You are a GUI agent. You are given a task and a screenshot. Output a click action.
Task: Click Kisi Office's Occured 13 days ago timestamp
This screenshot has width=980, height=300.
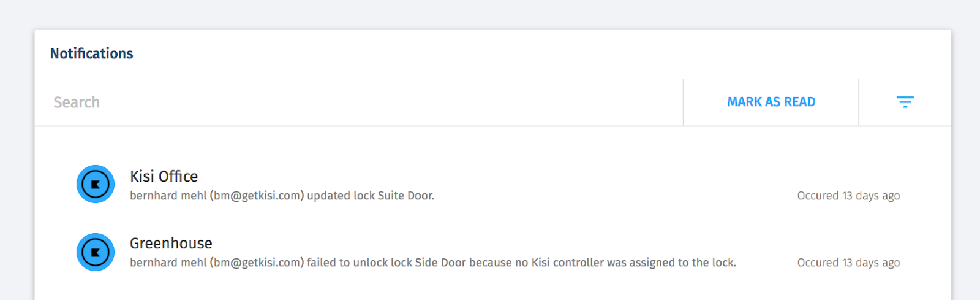(848, 196)
